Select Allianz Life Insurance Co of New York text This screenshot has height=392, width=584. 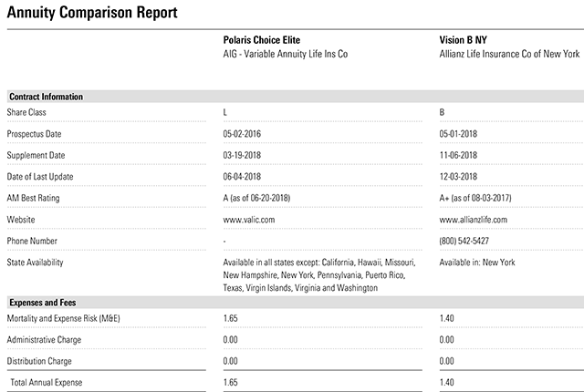pos(509,55)
